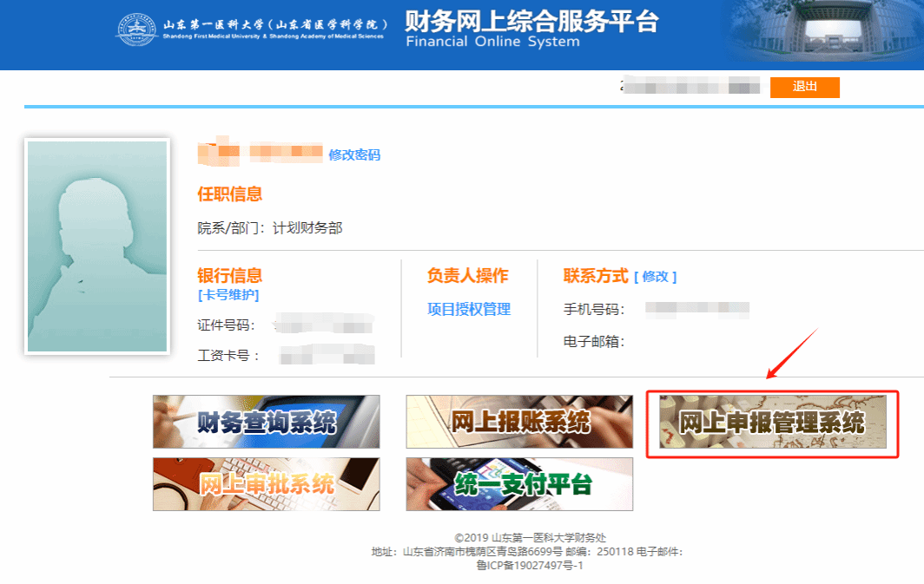Select the 任职信息 section heading
Screen dimensions: 924x584
click(230, 194)
